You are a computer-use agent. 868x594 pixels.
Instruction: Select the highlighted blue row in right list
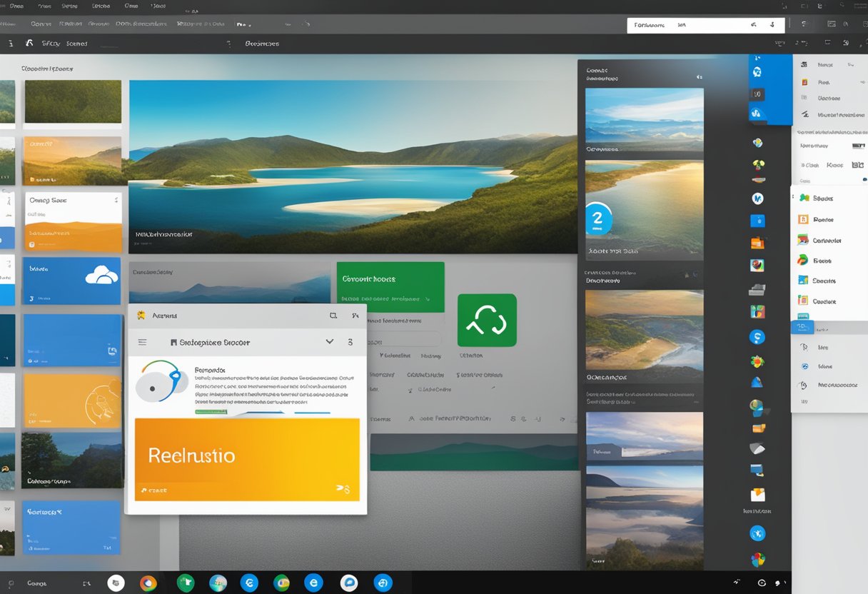(x=828, y=328)
